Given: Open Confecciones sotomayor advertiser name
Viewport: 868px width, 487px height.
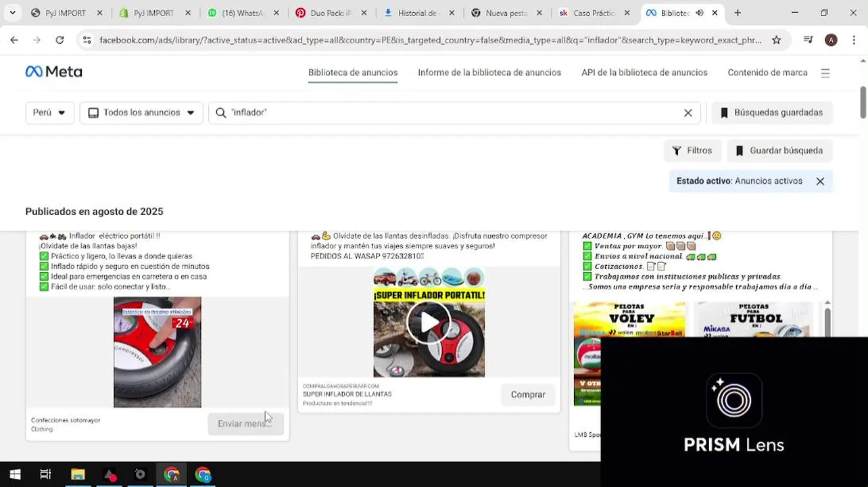Looking at the screenshot, I should coord(66,420).
